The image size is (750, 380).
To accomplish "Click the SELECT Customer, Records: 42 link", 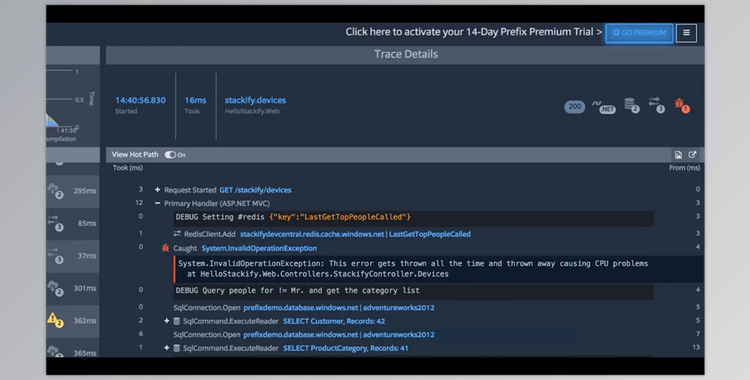I will [x=334, y=321].
